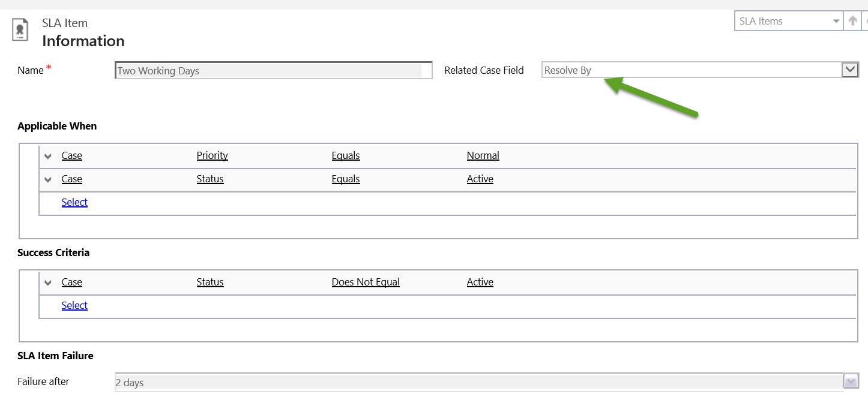This screenshot has width=868, height=397.
Task: Click the up arrow navigation icon
Action: [852, 20]
